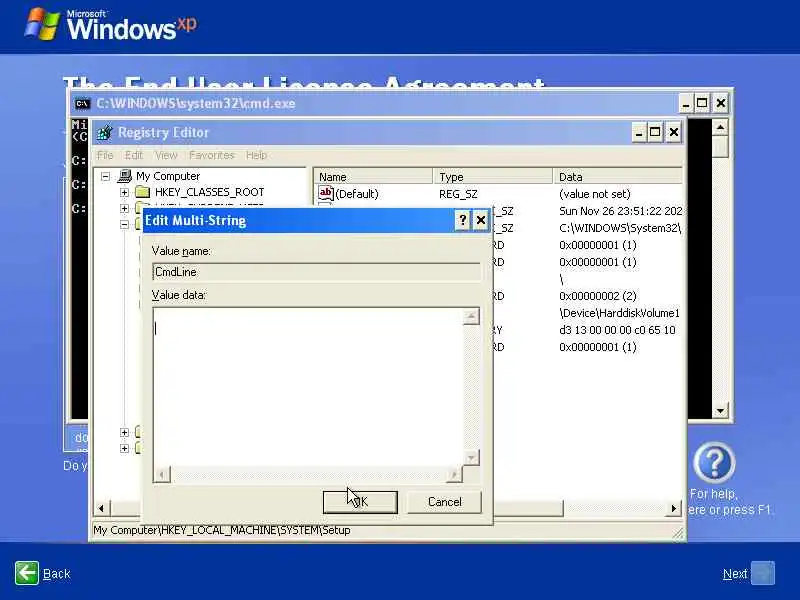Click the Registry Editor resize grip icon
The width and height of the screenshot is (800, 600).
tap(678, 533)
